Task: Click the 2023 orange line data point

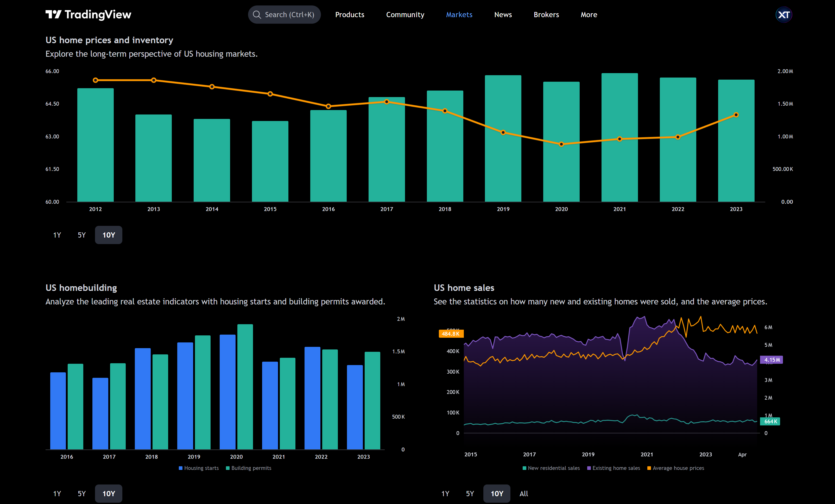Action: 736,115
